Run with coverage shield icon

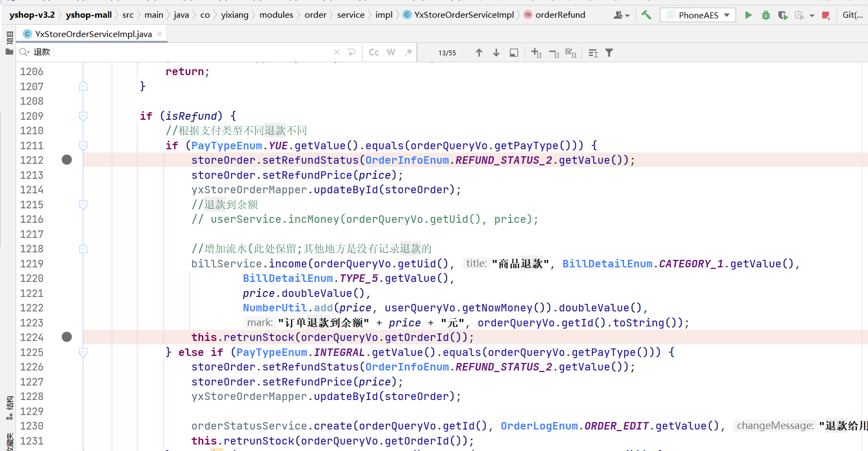(783, 15)
